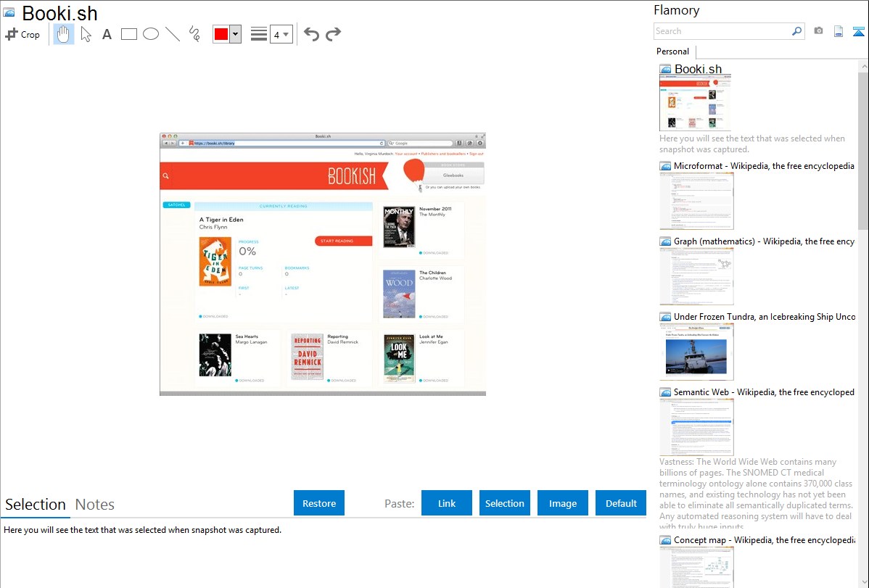Open the Microformat - Wikipedia snapshot title
Image resolution: width=869 pixels, height=588 pixels.
point(764,166)
